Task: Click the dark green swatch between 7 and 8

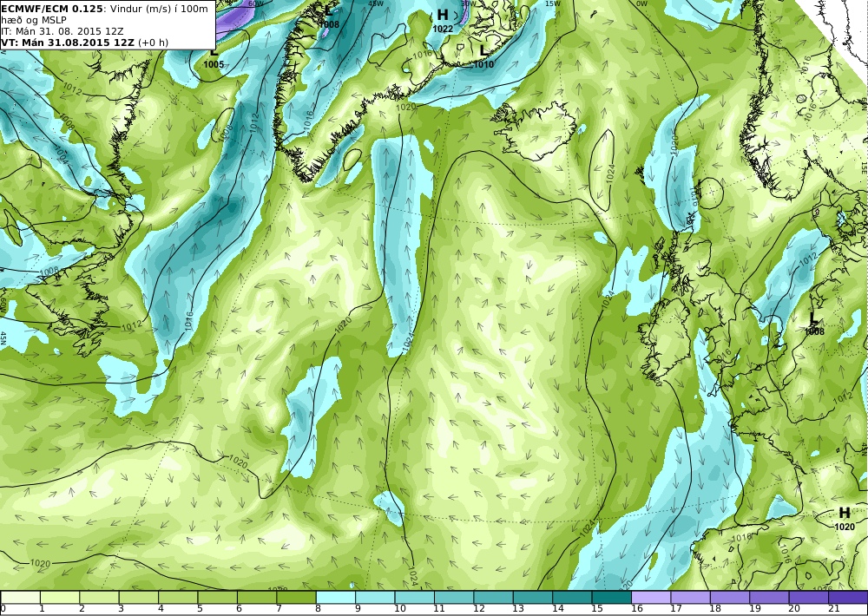Action: coord(296,597)
